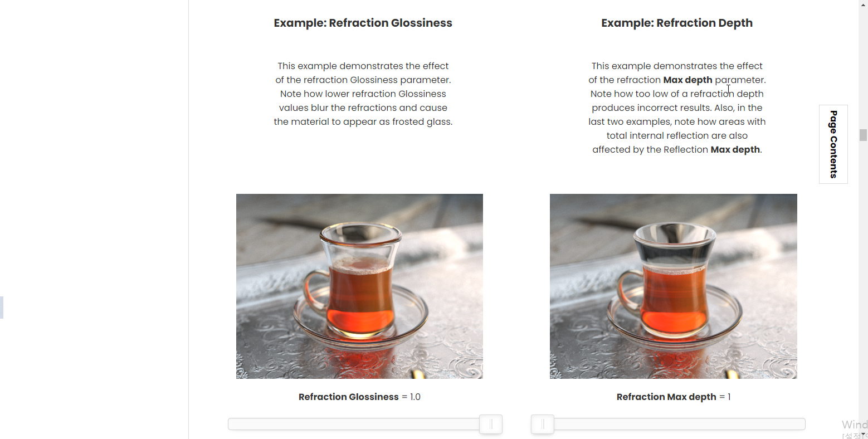Viewport: 868px width, 439px height.
Task: Select the Refraction Max depth tea glass image
Action: [674, 286]
